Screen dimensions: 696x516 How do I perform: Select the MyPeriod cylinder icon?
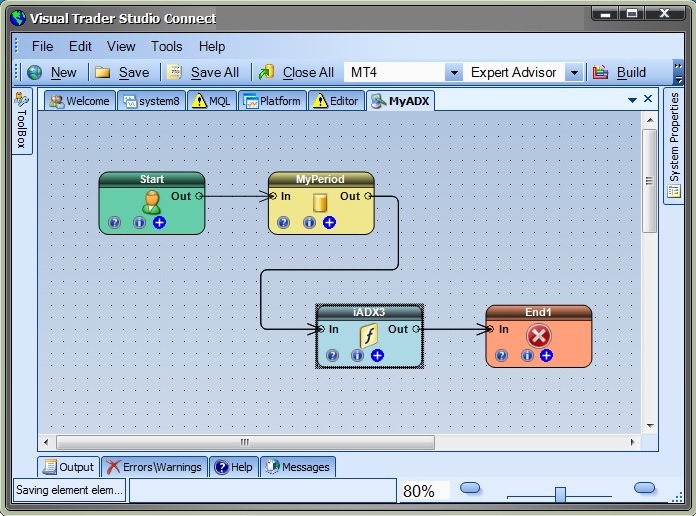coord(320,202)
